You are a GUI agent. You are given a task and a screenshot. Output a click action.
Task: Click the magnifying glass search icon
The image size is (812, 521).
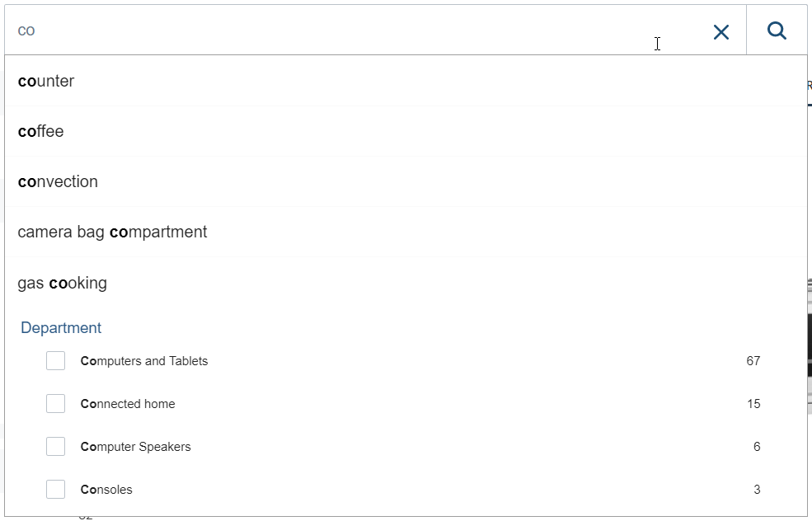click(x=776, y=31)
